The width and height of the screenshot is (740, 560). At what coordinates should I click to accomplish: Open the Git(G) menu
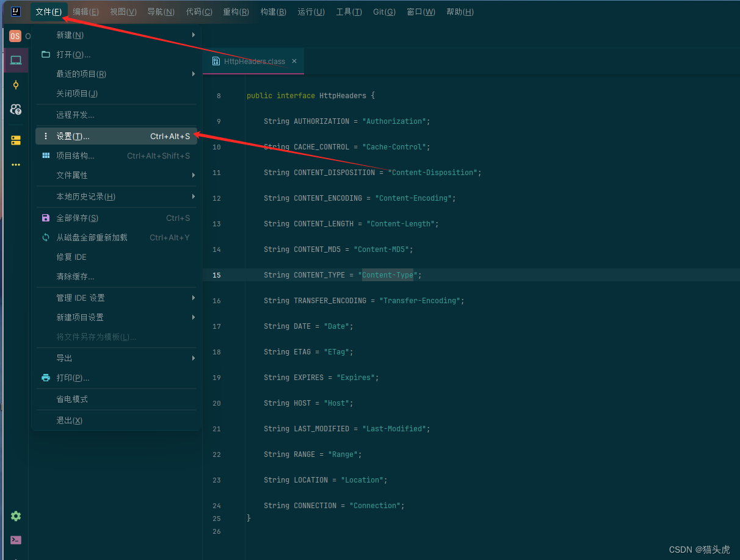[384, 12]
